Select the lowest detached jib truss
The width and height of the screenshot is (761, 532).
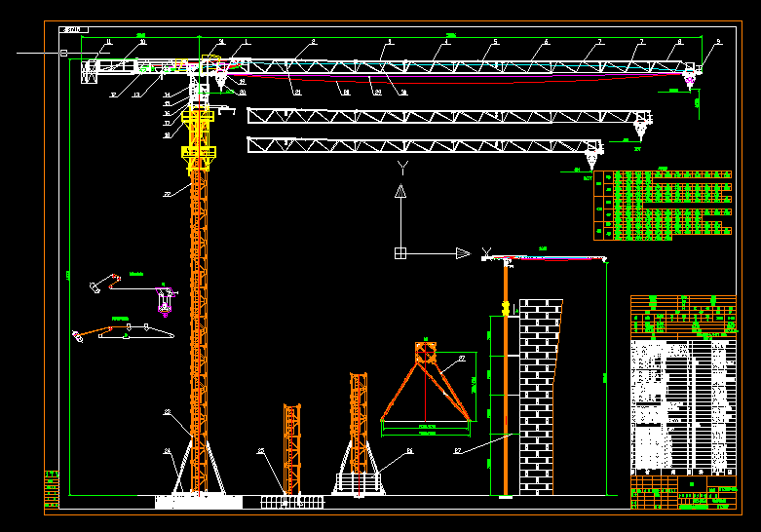[425, 145]
